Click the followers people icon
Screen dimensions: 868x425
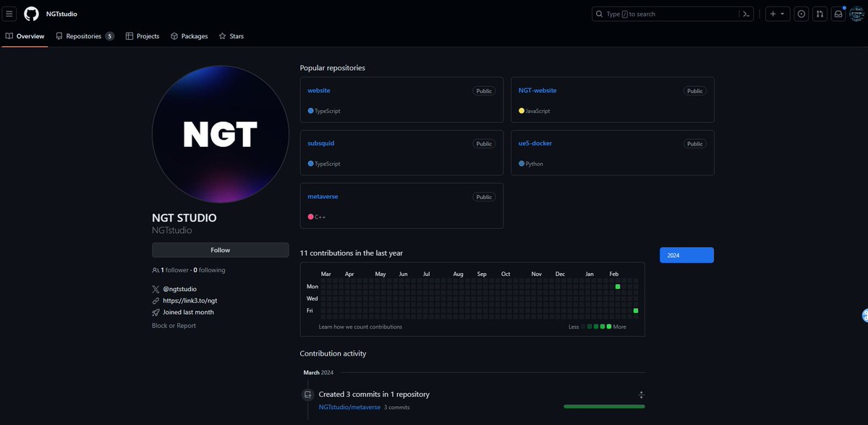point(156,270)
